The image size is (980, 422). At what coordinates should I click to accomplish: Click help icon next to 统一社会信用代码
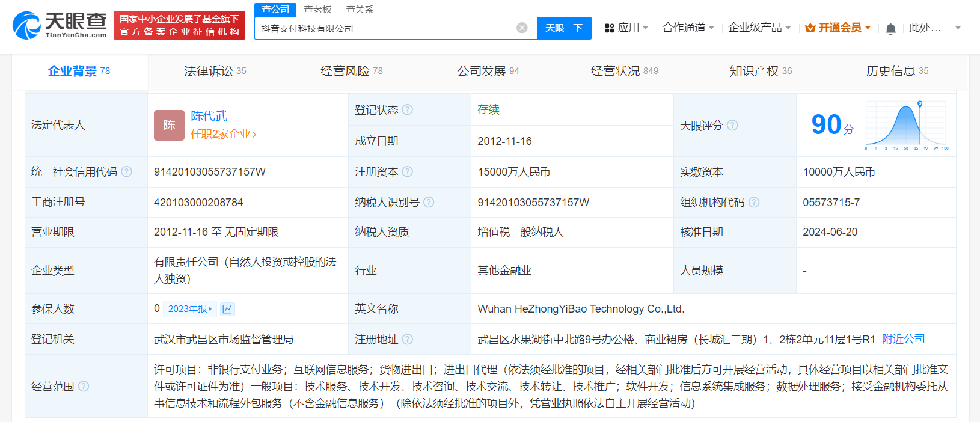coord(126,171)
